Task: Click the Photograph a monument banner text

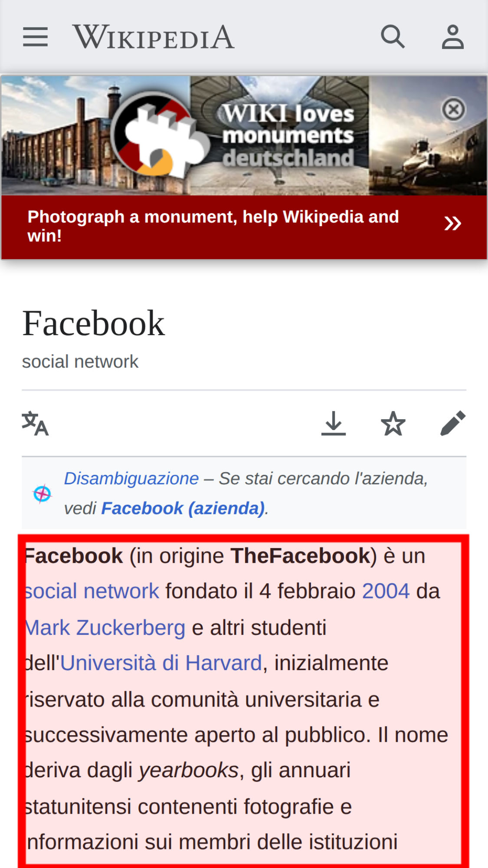Action: (x=213, y=226)
